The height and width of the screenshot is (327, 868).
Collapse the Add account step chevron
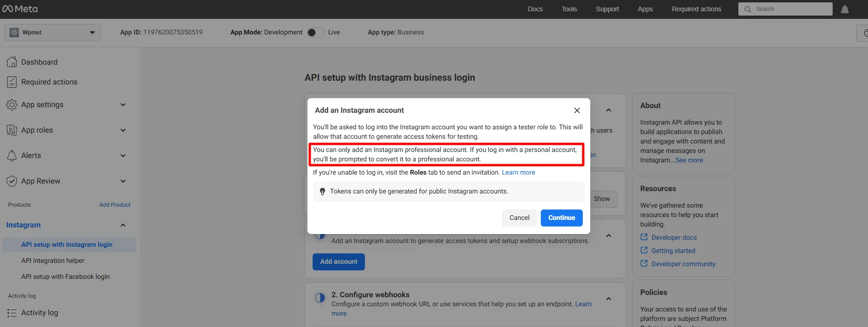[609, 235]
